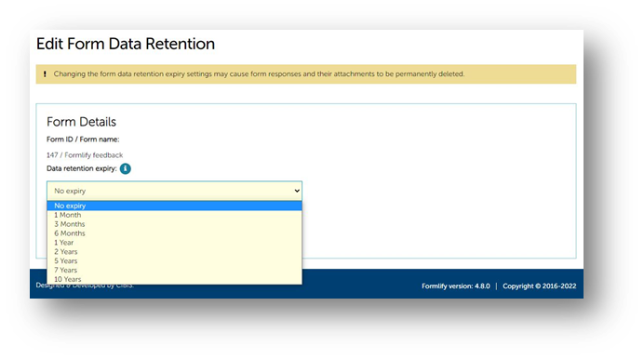Select '1 Year' retention period
Viewport: 644px width, 359px height.
(175, 243)
